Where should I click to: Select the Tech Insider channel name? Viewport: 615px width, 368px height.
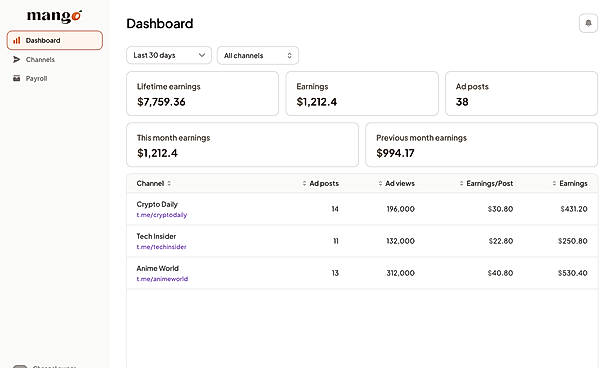pos(156,236)
